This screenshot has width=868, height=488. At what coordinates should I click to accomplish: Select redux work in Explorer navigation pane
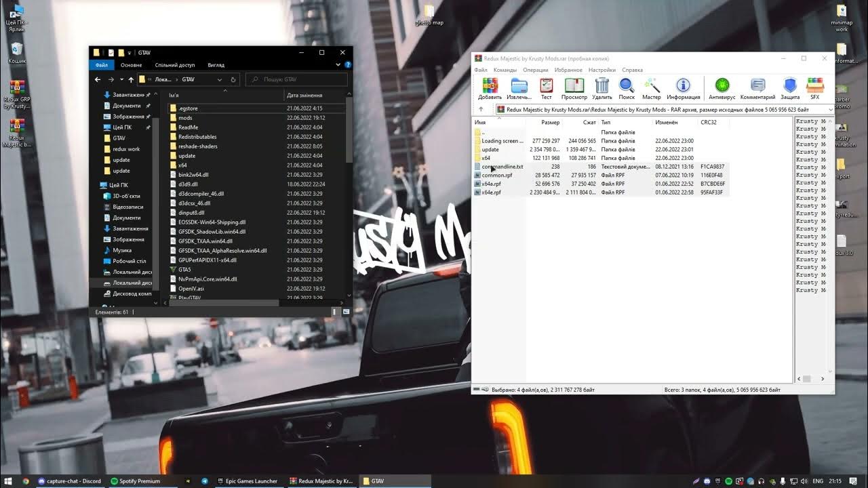[x=126, y=149]
